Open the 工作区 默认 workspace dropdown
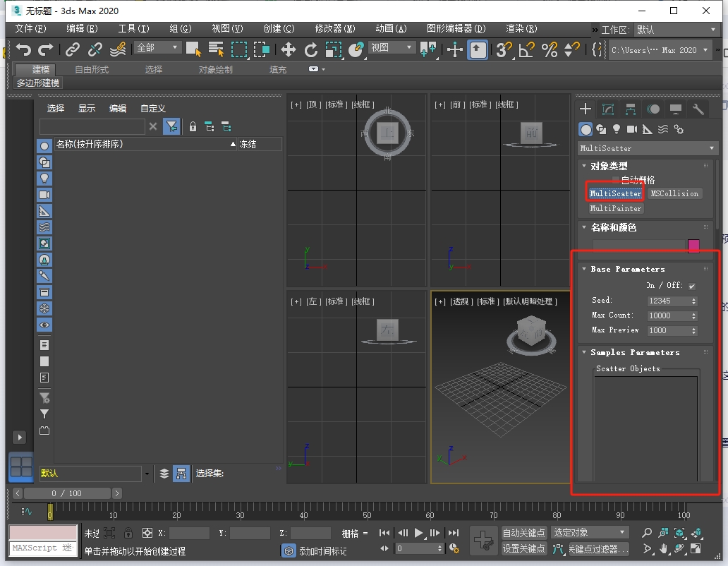 (x=677, y=30)
